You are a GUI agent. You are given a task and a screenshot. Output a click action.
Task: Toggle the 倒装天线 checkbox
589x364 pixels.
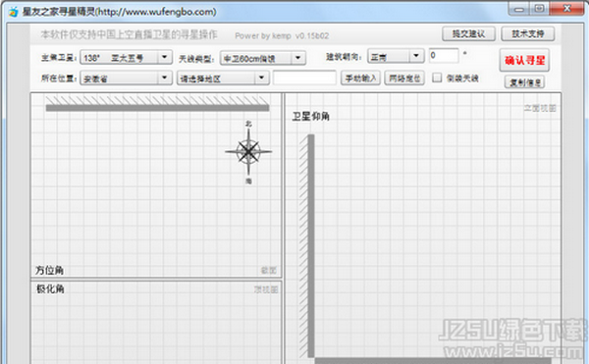pyautogui.click(x=437, y=78)
